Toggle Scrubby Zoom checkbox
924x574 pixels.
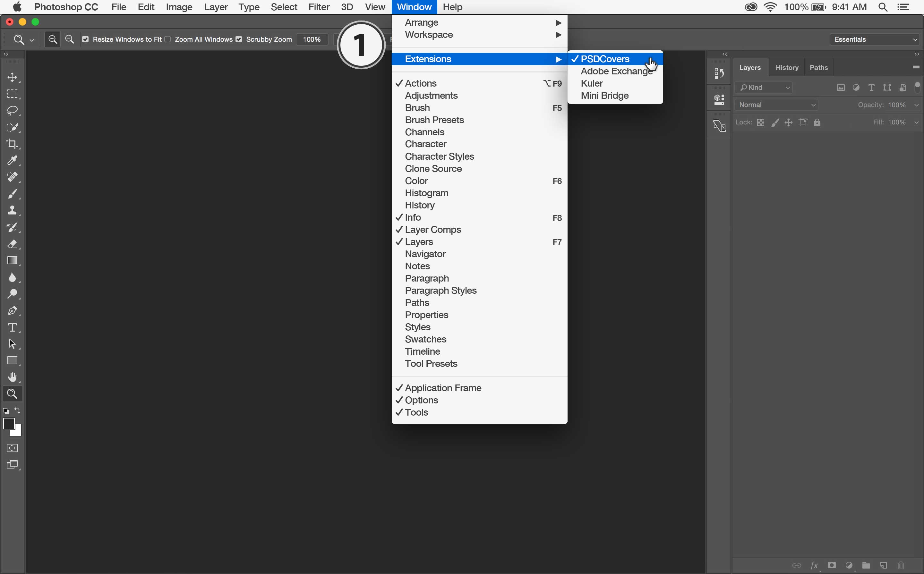click(x=238, y=39)
